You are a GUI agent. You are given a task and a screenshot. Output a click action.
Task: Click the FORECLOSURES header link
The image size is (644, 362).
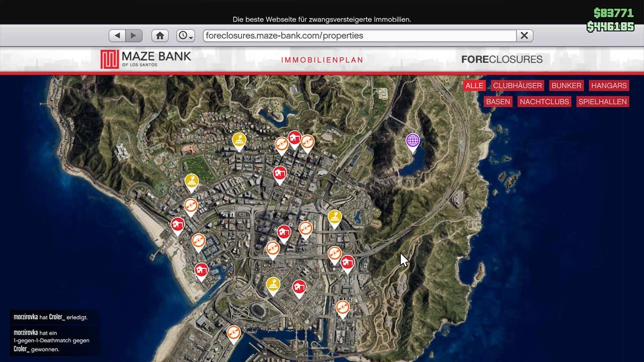(502, 59)
